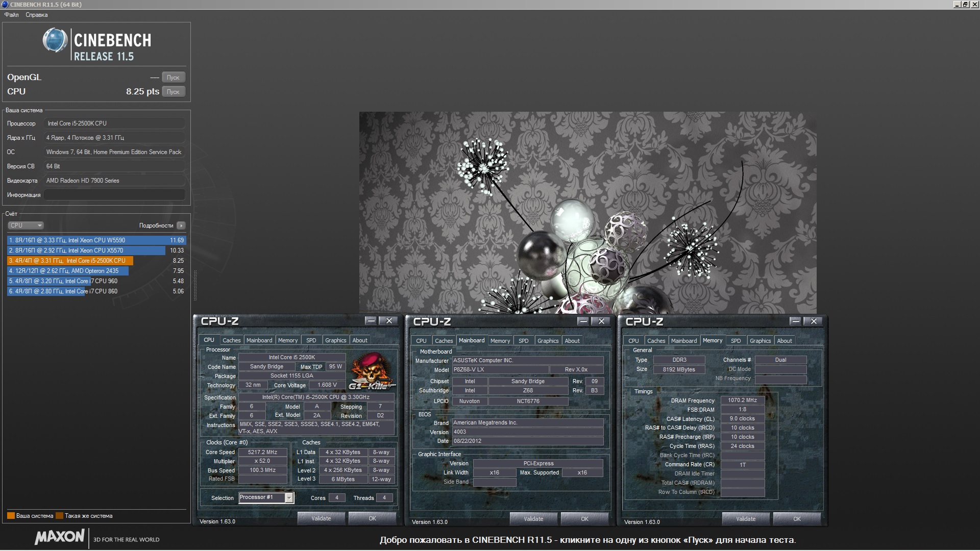Click Validate in Mainboard CPU-Z window
980x551 pixels.
(534, 519)
